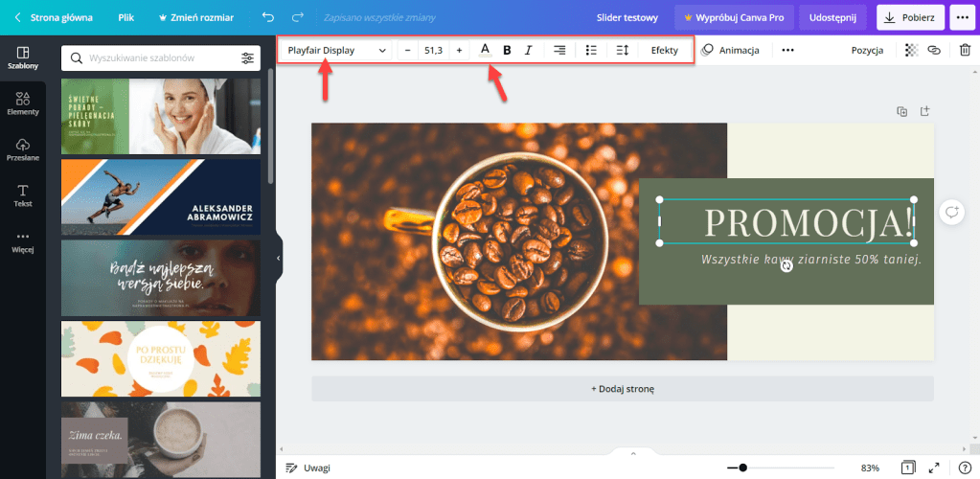Click the bulleted list icon
The image size is (980, 479).
(x=591, y=50)
